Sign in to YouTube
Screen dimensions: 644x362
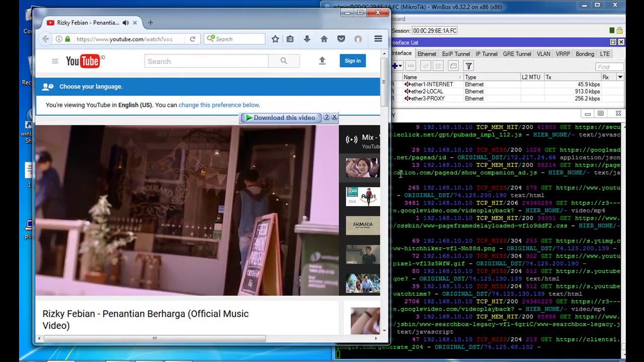[353, 61]
